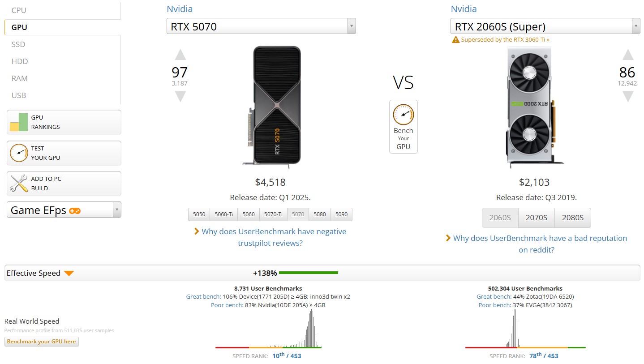Expand the Game EFps dropdown
The width and height of the screenshot is (644, 364).
(x=117, y=210)
